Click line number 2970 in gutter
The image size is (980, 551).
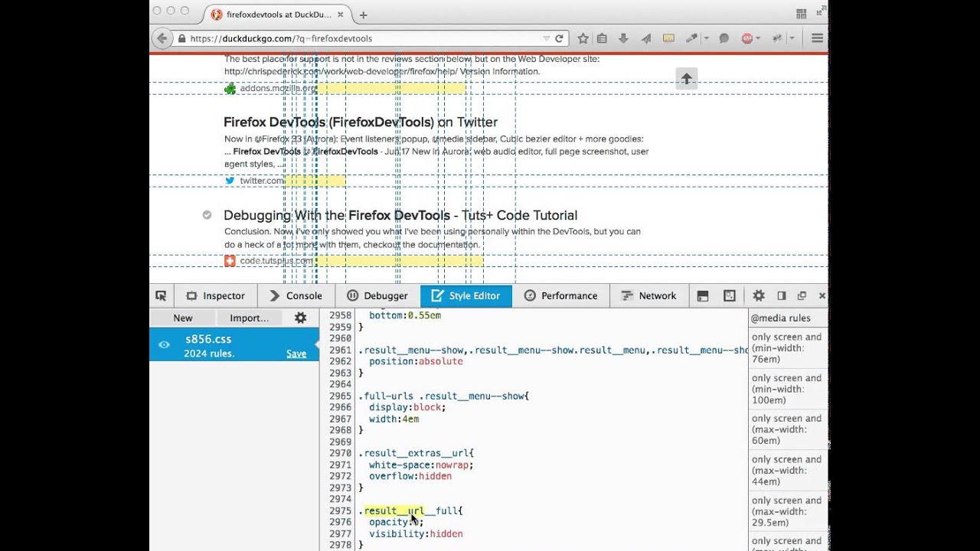(x=340, y=453)
